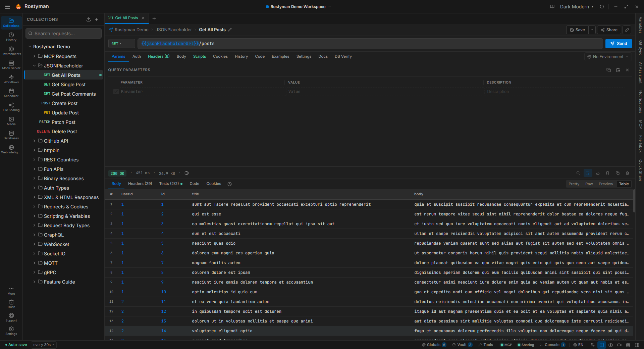The height and width of the screenshot is (349, 644).
Task: Open response Headers (29) tab
Action: [140, 184]
